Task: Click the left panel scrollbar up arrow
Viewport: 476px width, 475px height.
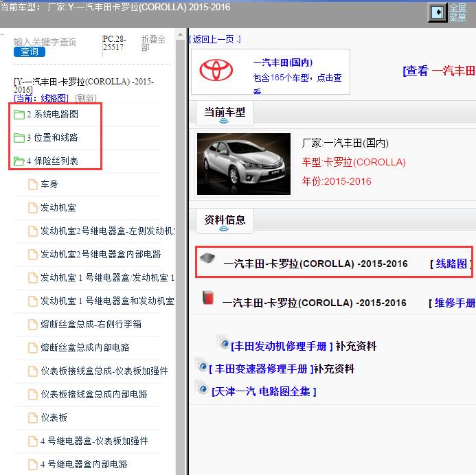Action: tap(181, 35)
